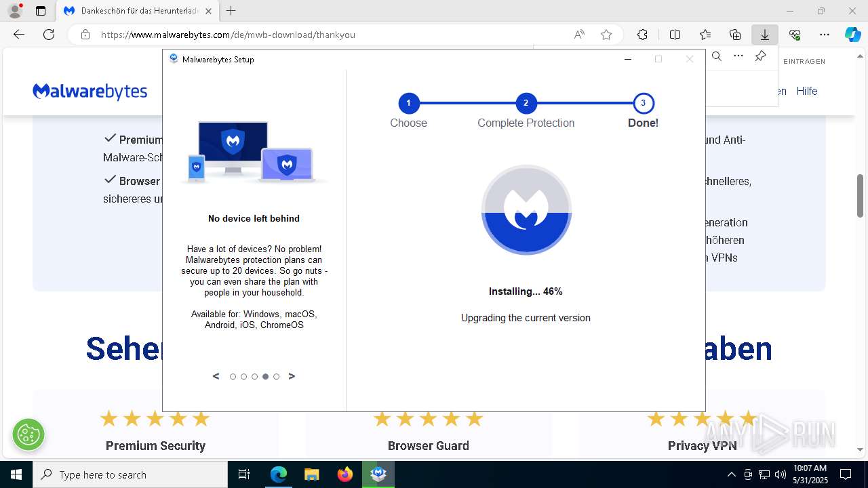Open Copilot in Edge
Screen dimensions: 868x488
pos(852,35)
